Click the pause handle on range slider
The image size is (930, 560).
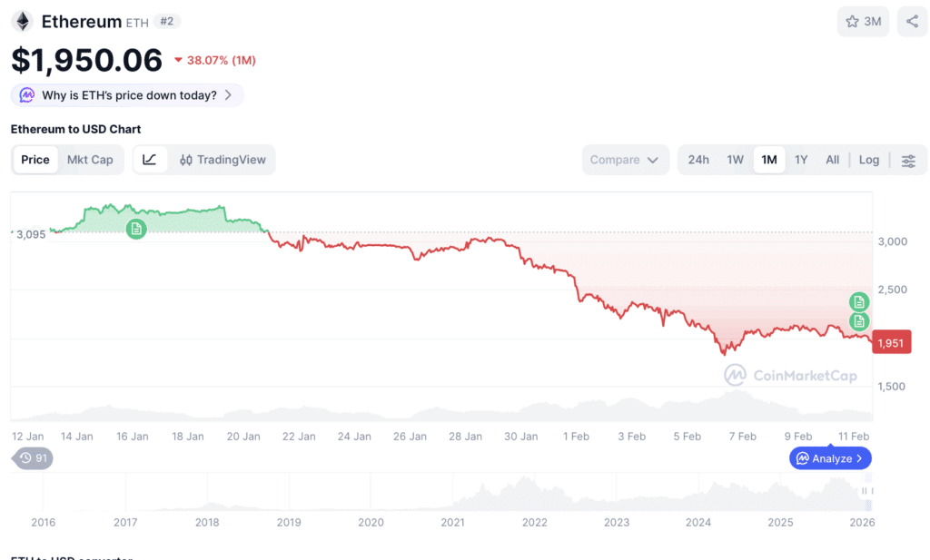(866, 491)
